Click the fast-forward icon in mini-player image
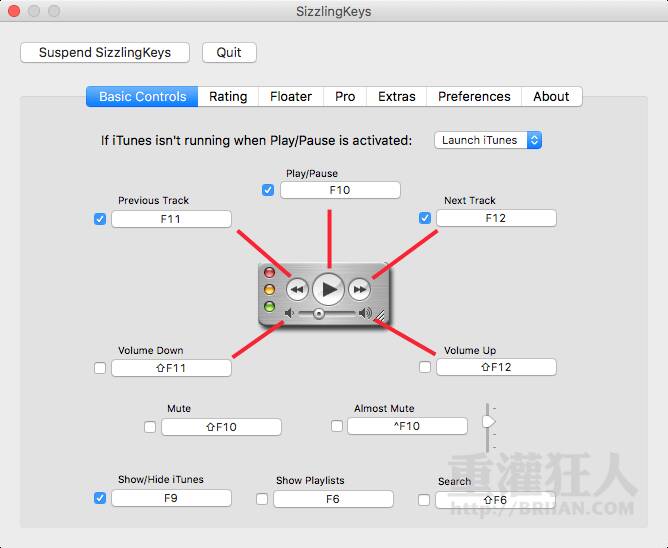Screen dimensions: 668x548 [x=360, y=290]
